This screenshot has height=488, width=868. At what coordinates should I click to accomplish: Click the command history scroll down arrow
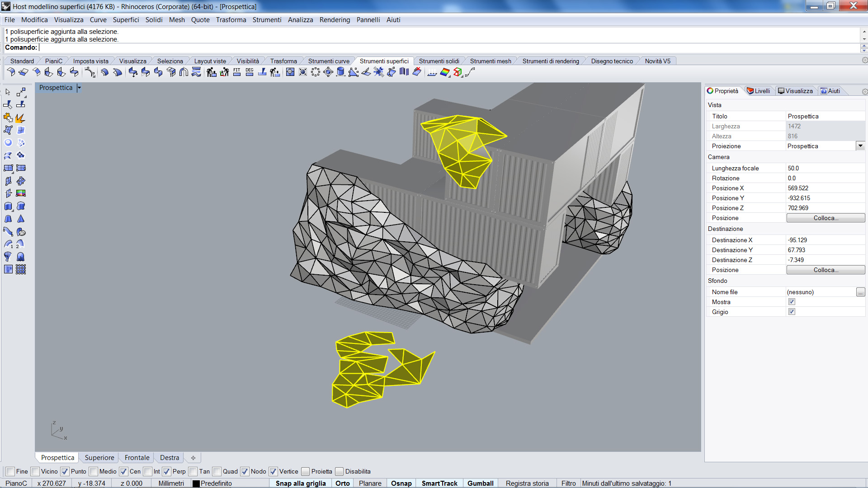tap(864, 39)
